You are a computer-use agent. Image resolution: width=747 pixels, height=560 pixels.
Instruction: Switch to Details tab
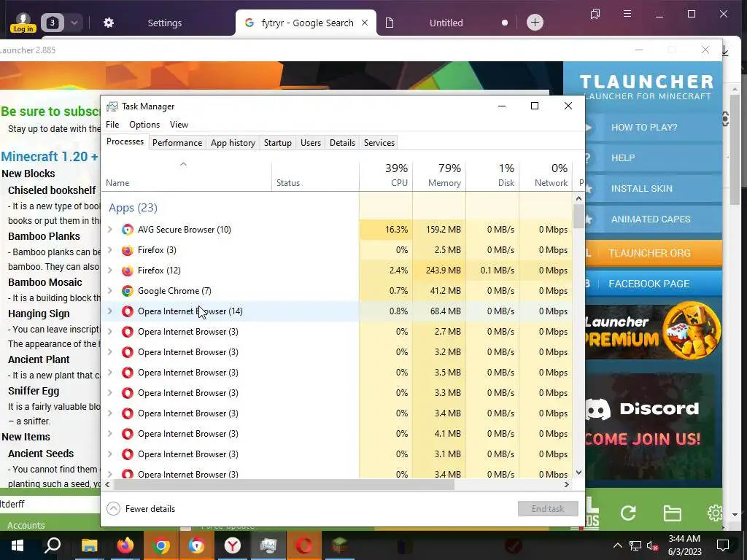pyautogui.click(x=343, y=143)
